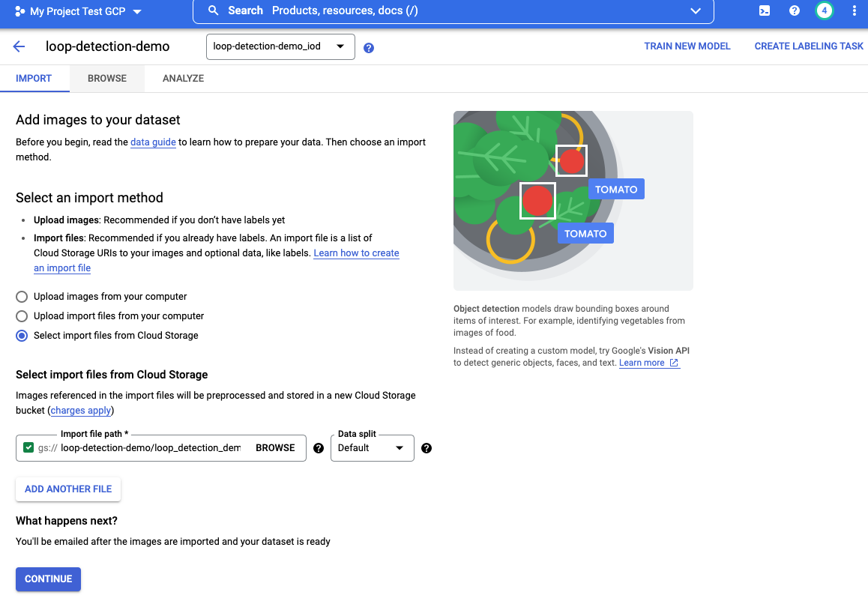Click TRAIN NEW MODEL
The image size is (868, 598).
coord(687,46)
